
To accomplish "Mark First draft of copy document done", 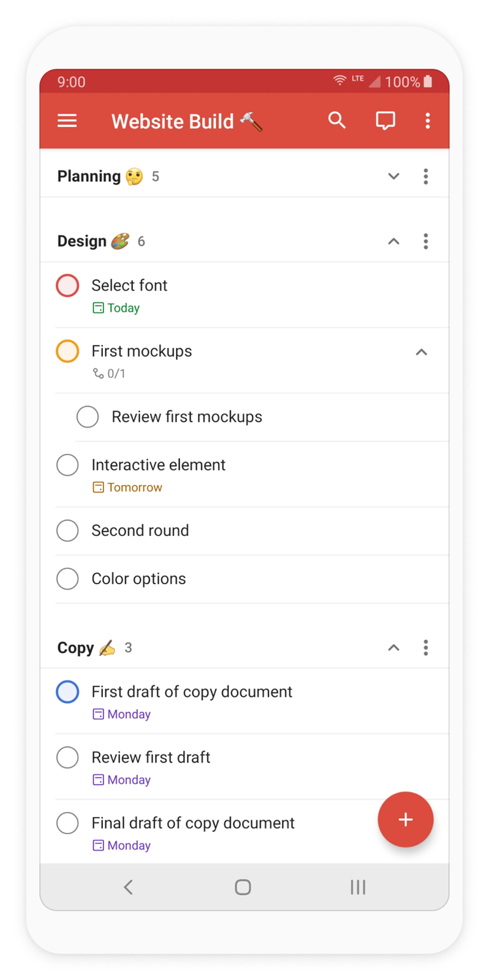I will pos(67,692).
